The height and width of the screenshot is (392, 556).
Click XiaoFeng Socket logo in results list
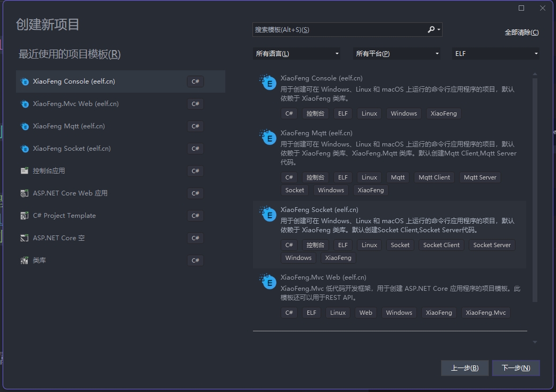[268, 214]
